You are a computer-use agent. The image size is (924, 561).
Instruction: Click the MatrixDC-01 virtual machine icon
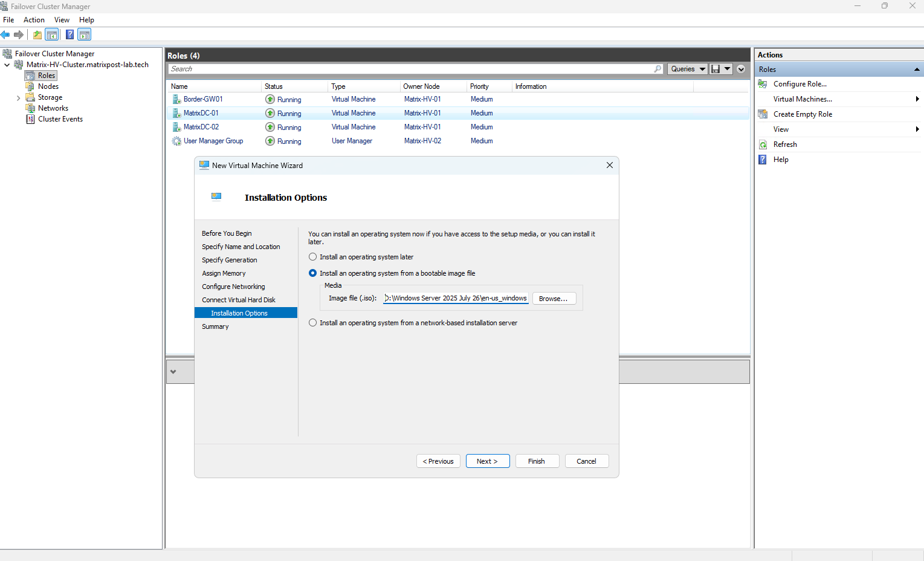pyautogui.click(x=176, y=113)
